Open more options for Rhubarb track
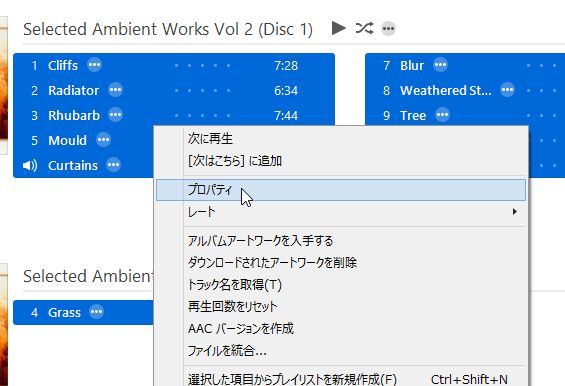This screenshot has width=565, height=386. point(116,115)
